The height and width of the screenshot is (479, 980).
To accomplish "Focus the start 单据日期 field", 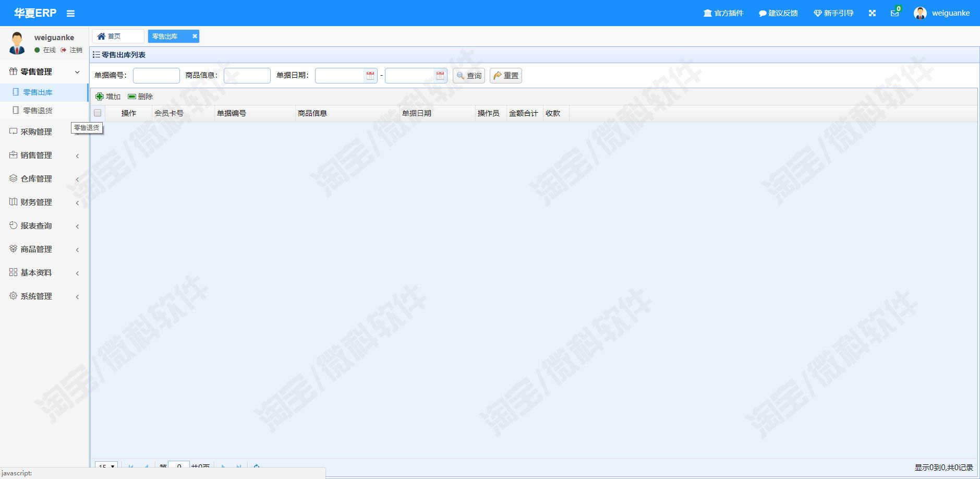I will tap(340, 76).
